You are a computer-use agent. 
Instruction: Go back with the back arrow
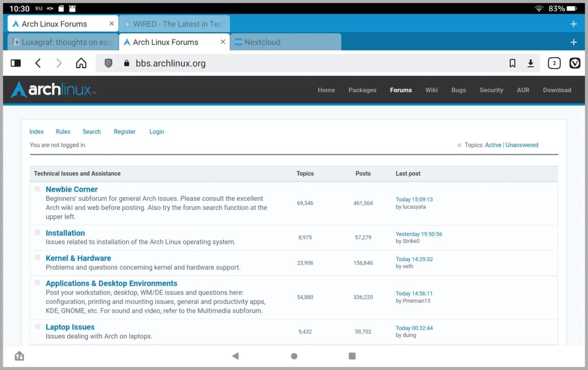pyautogui.click(x=38, y=63)
